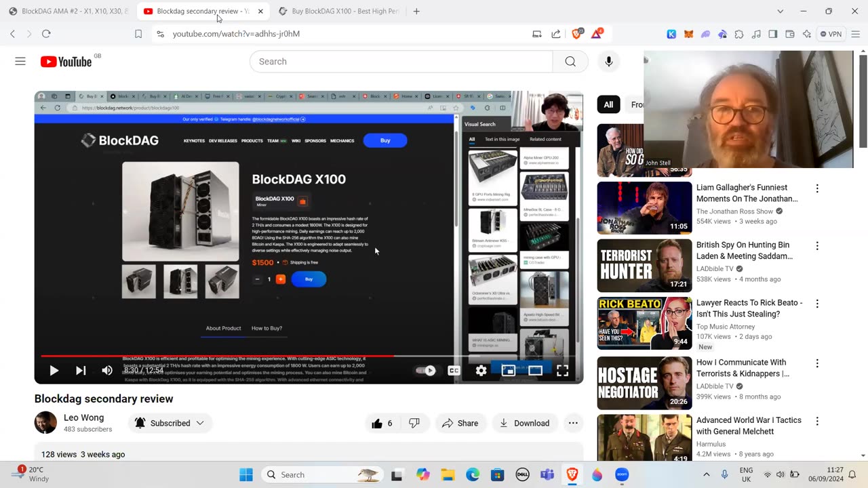Open Brave Rewards triangle icon
Viewport: 868px width, 488px height.
tap(597, 34)
